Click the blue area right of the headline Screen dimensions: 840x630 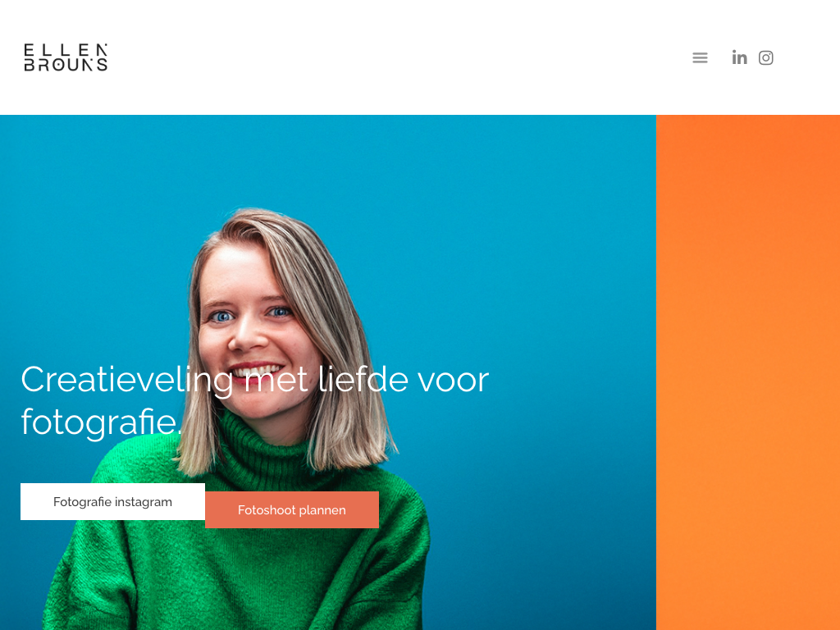click(573, 381)
